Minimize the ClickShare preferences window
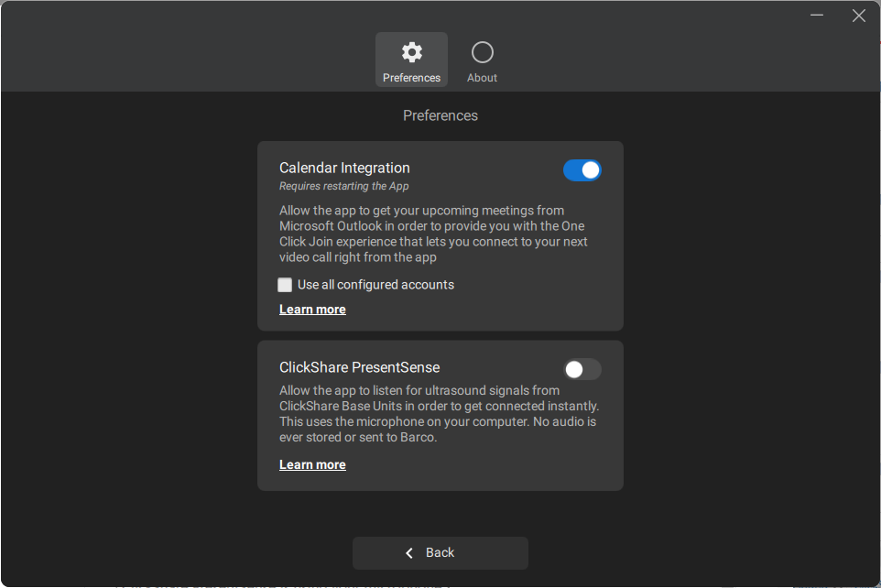 point(817,16)
